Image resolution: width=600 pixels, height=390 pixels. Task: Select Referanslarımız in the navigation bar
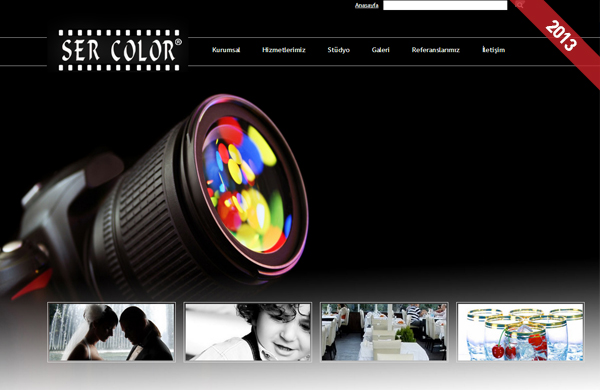pyautogui.click(x=435, y=50)
